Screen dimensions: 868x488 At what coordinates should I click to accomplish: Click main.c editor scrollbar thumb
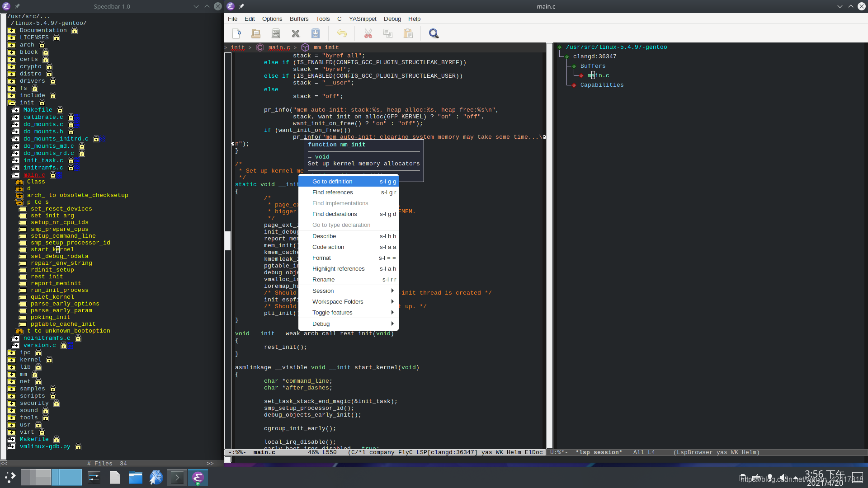228,241
